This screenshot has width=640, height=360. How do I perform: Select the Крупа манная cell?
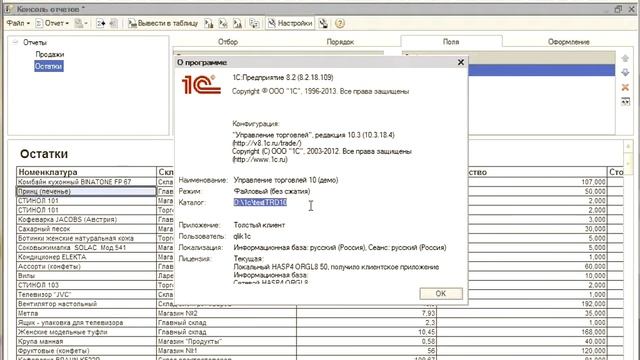coord(86,342)
